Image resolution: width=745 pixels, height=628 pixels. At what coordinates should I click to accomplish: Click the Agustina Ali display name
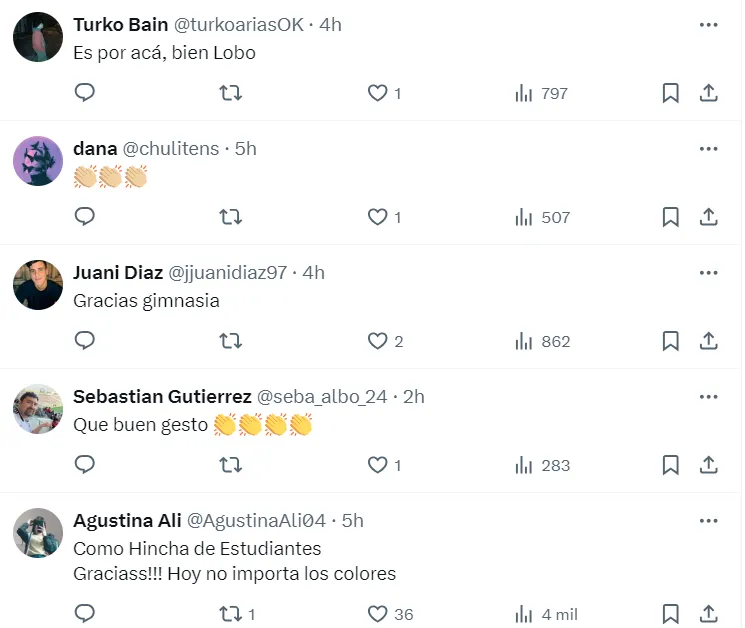pyautogui.click(x=127, y=521)
